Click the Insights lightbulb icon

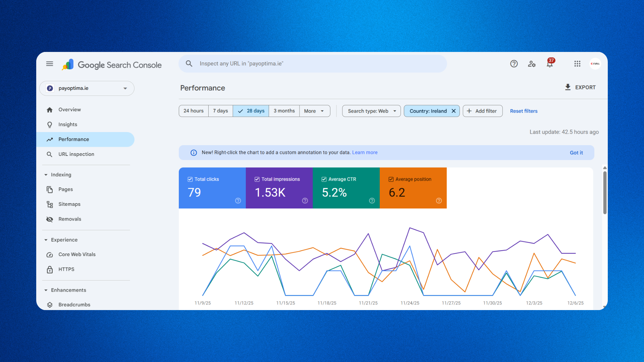click(x=50, y=125)
